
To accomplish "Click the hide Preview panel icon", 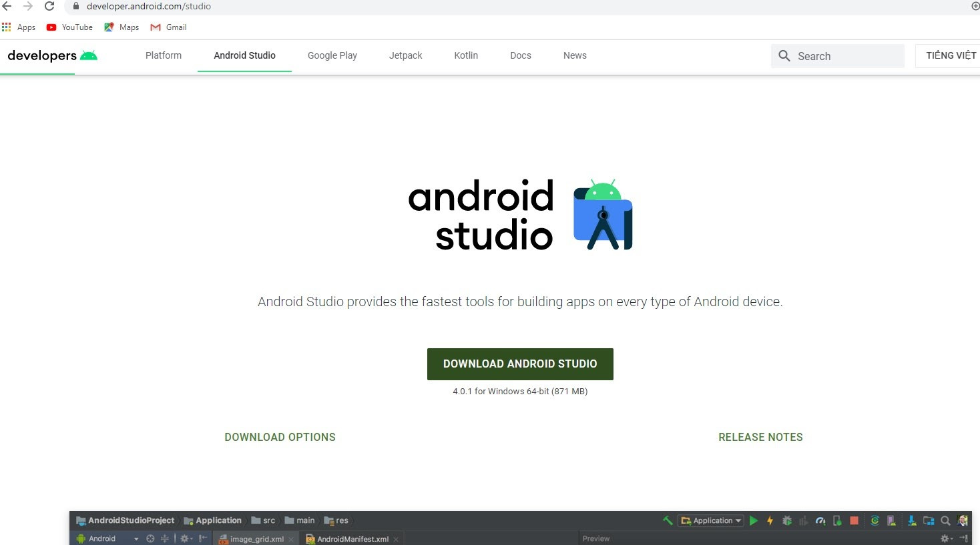I will tap(963, 539).
